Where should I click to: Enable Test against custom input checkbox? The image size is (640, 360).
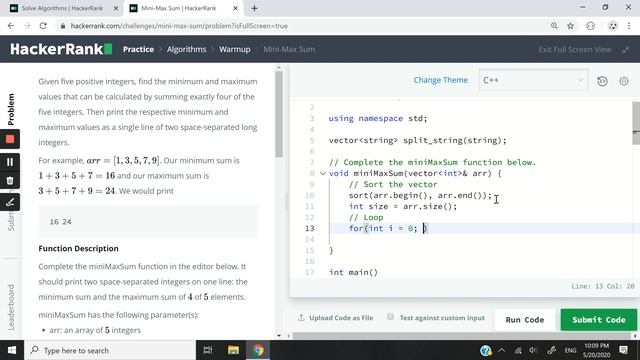[391, 317]
